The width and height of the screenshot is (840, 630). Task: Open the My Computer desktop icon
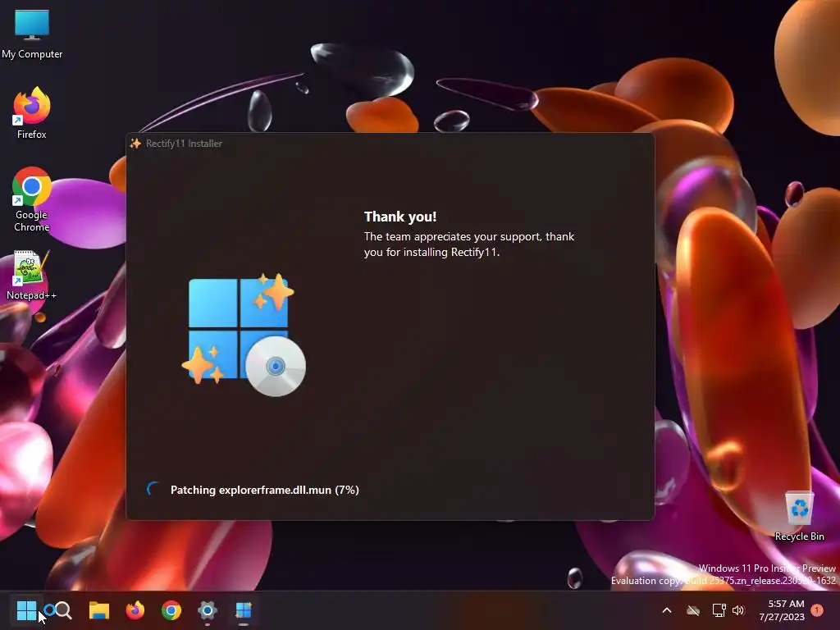32,33
